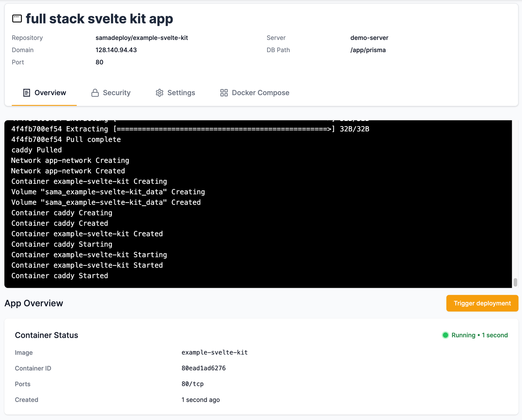
Task: Click the /app/prisma DB path value
Action: point(368,50)
